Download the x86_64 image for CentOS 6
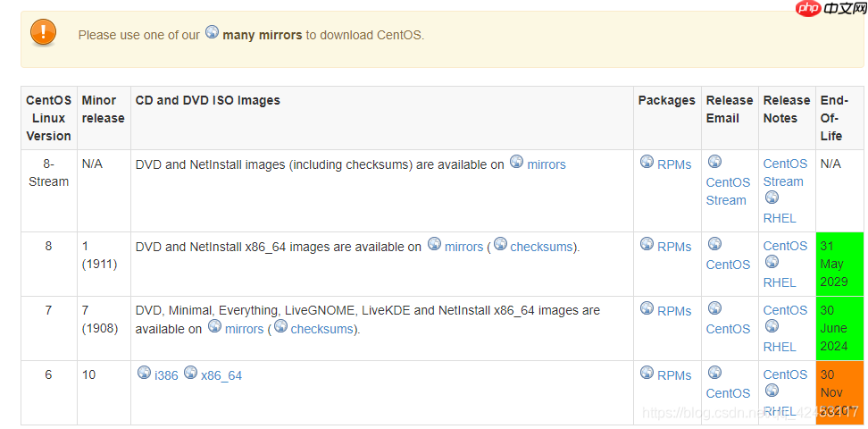Image resolution: width=868 pixels, height=429 pixels. click(x=221, y=375)
